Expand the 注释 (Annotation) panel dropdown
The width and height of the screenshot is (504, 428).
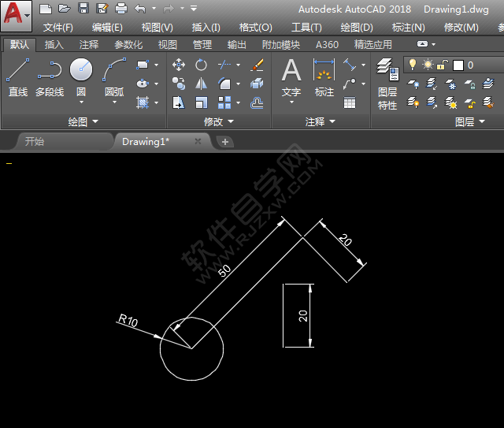[320, 122]
